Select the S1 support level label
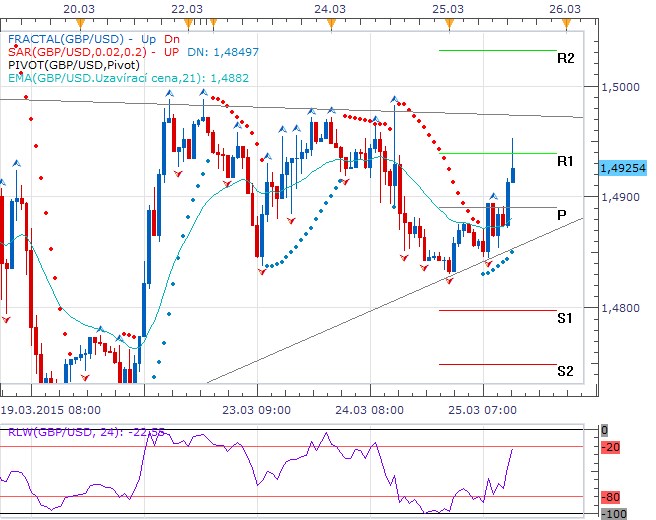The image size is (656, 520). point(566,318)
